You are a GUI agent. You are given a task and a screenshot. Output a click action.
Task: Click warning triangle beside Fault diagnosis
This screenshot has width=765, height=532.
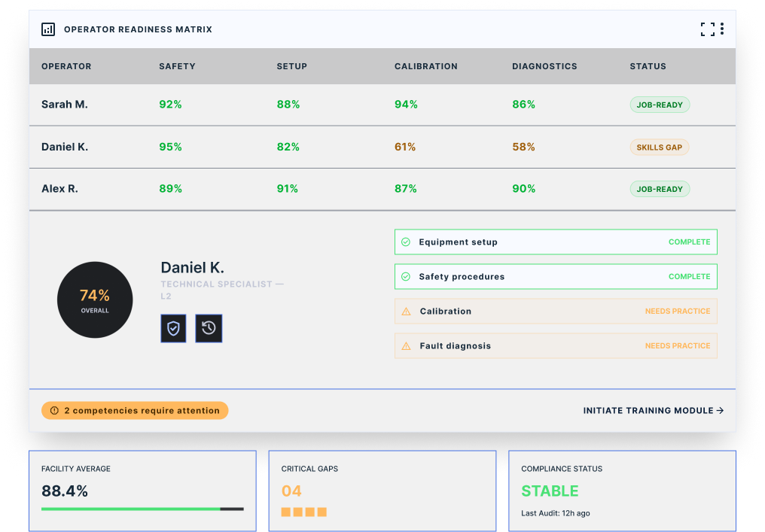pyautogui.click(x=406, y=345)
